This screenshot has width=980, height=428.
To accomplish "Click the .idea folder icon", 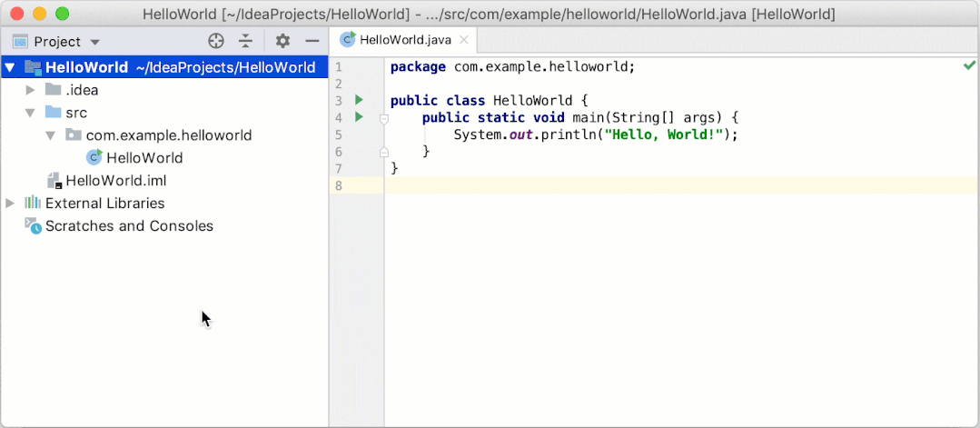I will coord(53,89).
